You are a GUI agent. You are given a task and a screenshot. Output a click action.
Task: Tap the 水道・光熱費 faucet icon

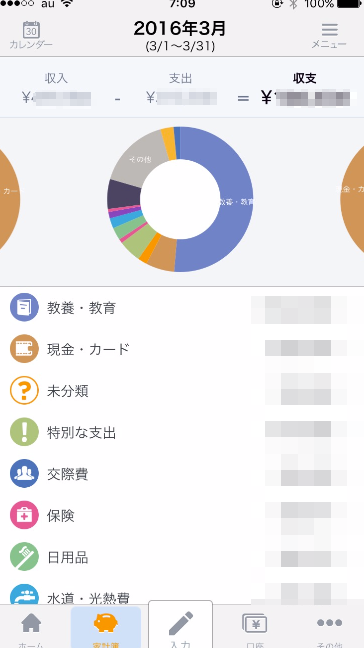[x=24, y=595]
